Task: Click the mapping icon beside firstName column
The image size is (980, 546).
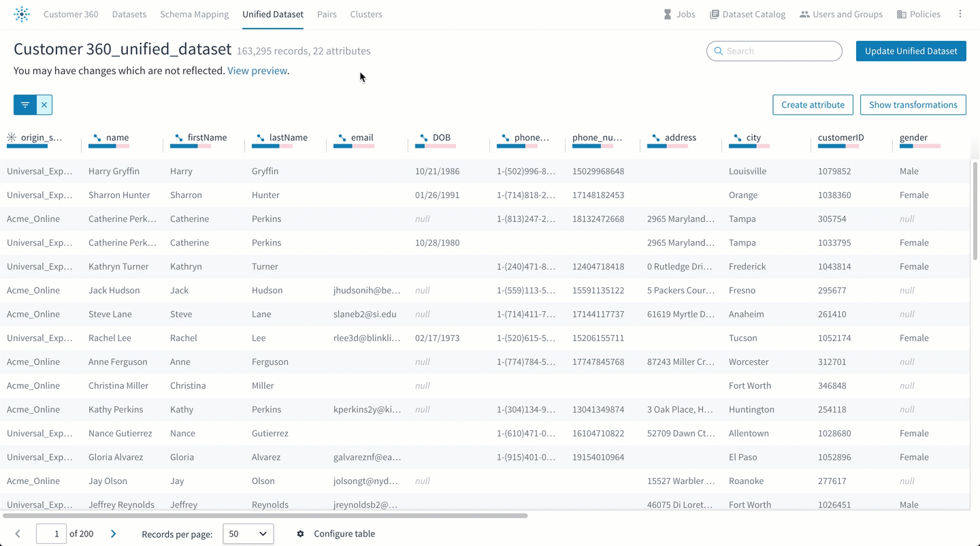Action: (179, 138)
